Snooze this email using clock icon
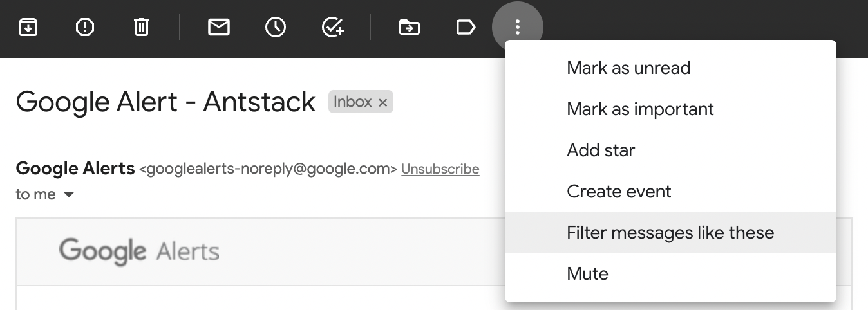The height and width of the screenshot is (310, 868). tap(276, 27)
